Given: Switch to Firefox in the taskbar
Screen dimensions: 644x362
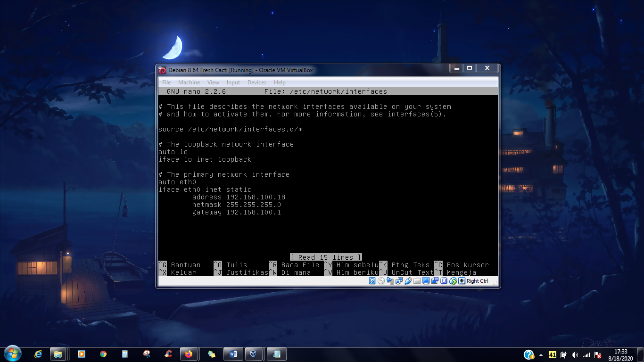Looking at the screenshot, I should tap(189, 354).
